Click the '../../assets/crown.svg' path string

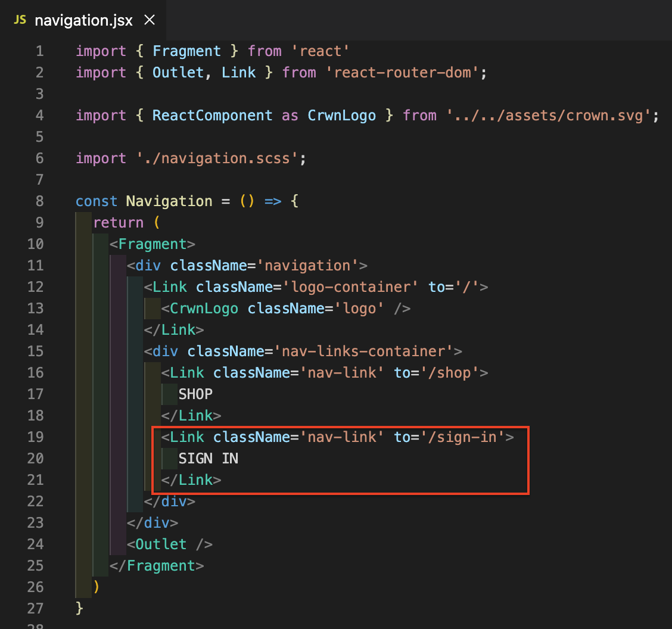549,116
